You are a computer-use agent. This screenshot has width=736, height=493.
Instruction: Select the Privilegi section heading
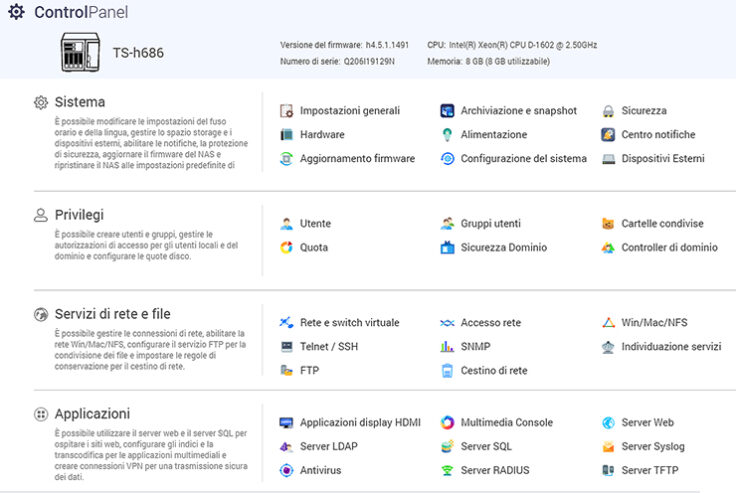pyautogui.click(x=79, y=214)
